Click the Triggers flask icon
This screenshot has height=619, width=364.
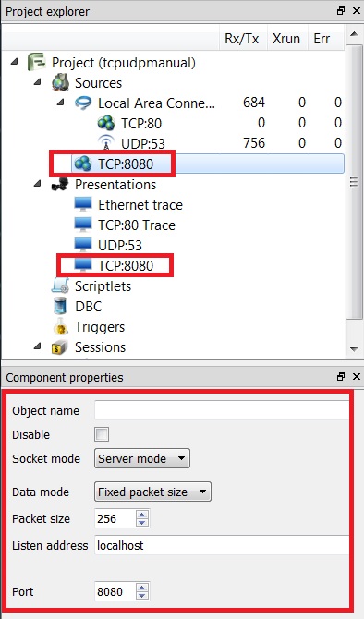point(60,326)
